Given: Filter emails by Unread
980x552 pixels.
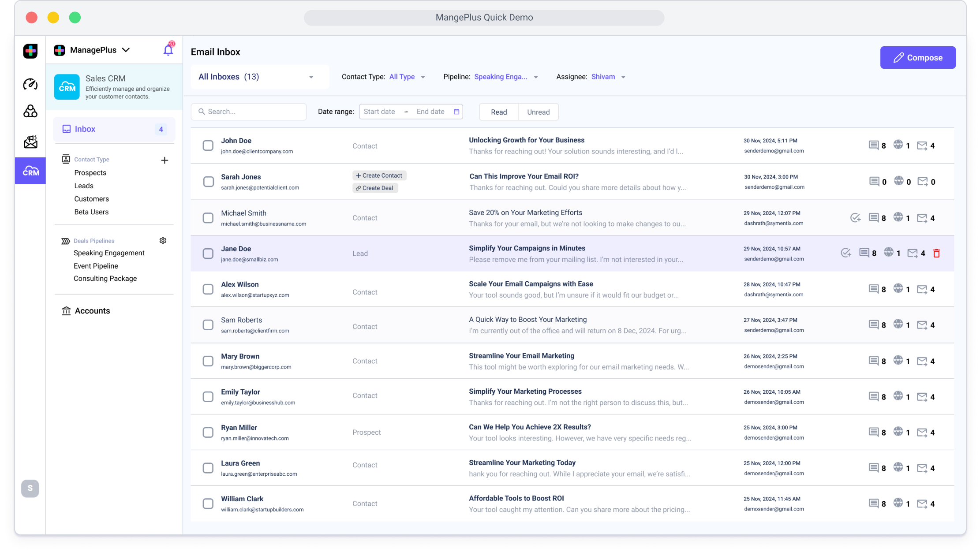Looking at the screenshot, I should 538,112.
